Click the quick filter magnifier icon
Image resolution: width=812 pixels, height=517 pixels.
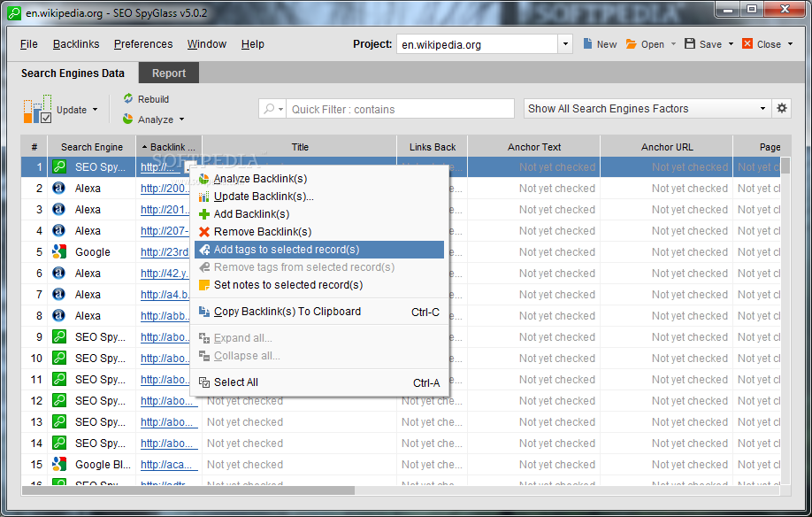click(x=269, y=109)
